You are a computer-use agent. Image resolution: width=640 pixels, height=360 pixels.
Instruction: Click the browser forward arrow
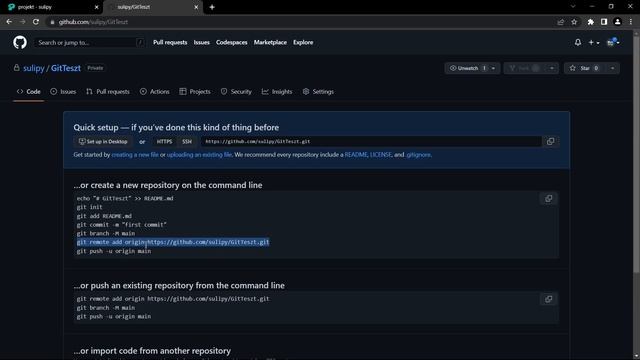tap(22, 22)
